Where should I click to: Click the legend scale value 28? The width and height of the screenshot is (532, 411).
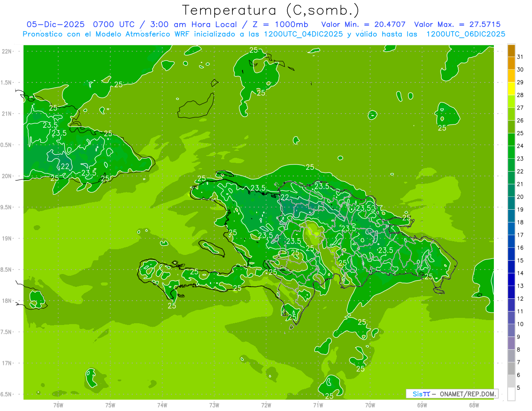(x=520, y=95)
